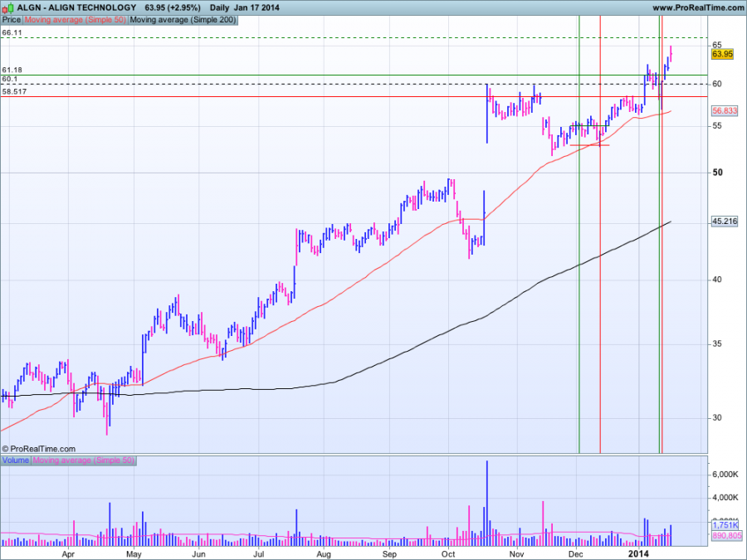Image resolution: width=747 pixels, height=560 pixels.
Task: Click the 35 price axis label
Action: [x=717, y=343]
